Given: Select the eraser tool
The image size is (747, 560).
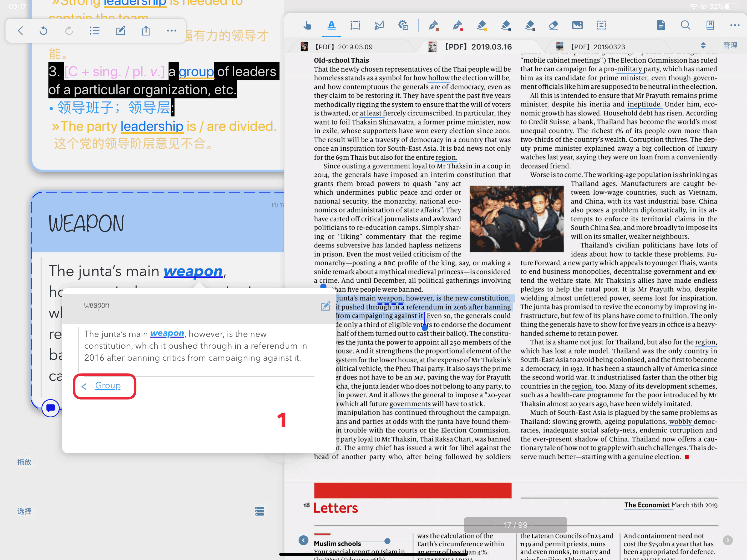Looking at the screenshot, I should [x=553, y=25].
